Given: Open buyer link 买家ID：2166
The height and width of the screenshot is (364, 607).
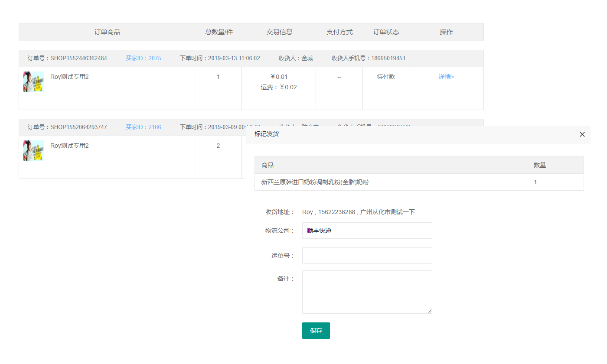Looking at the screenshot, I should tap(144, 127).
